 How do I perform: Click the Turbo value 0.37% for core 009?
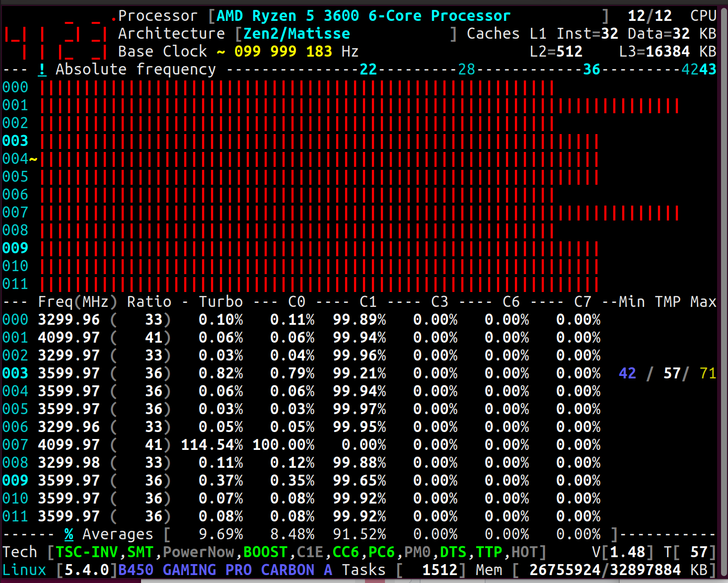click(221, 481)
